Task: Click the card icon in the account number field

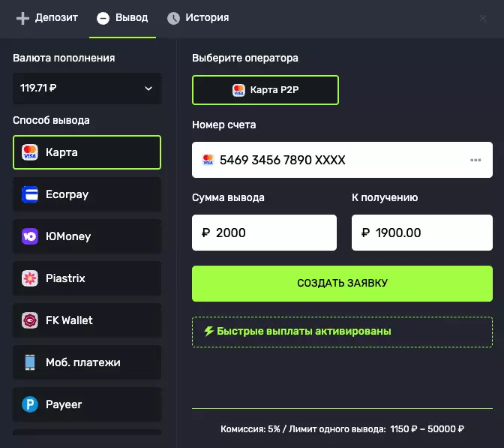Action: tap(208, 160)
